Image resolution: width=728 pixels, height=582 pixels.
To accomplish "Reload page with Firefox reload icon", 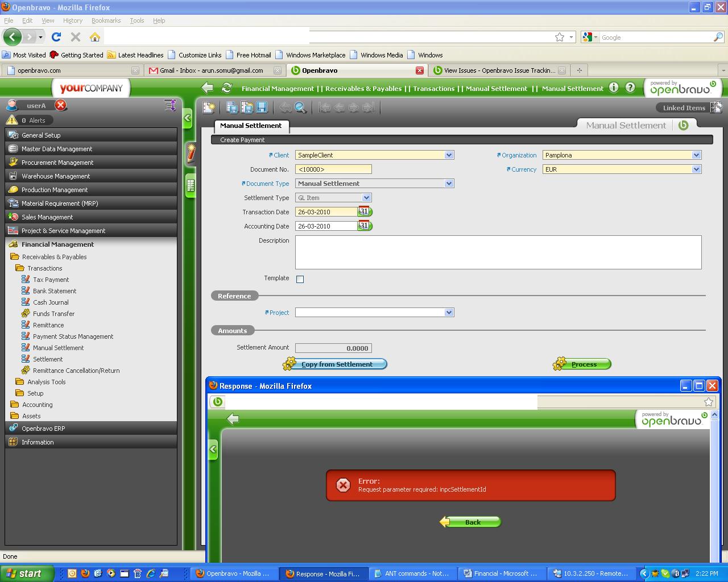I will (x=56, y=37).
